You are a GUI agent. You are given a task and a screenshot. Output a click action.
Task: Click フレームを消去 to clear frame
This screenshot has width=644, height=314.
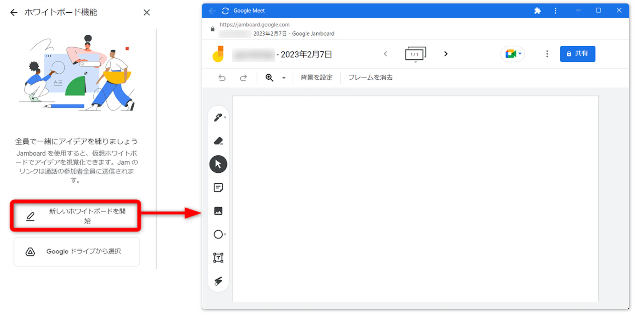coord(370,77)
